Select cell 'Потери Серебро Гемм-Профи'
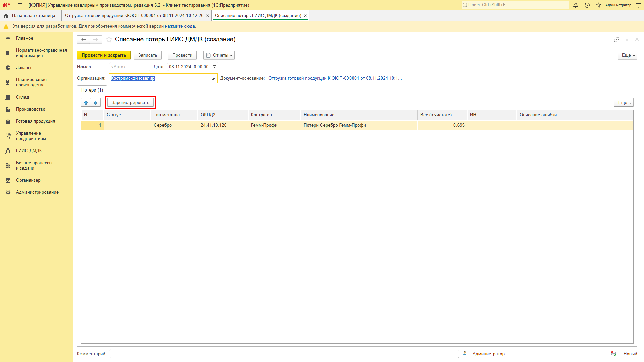644x362 pixels. click(359, 125)
